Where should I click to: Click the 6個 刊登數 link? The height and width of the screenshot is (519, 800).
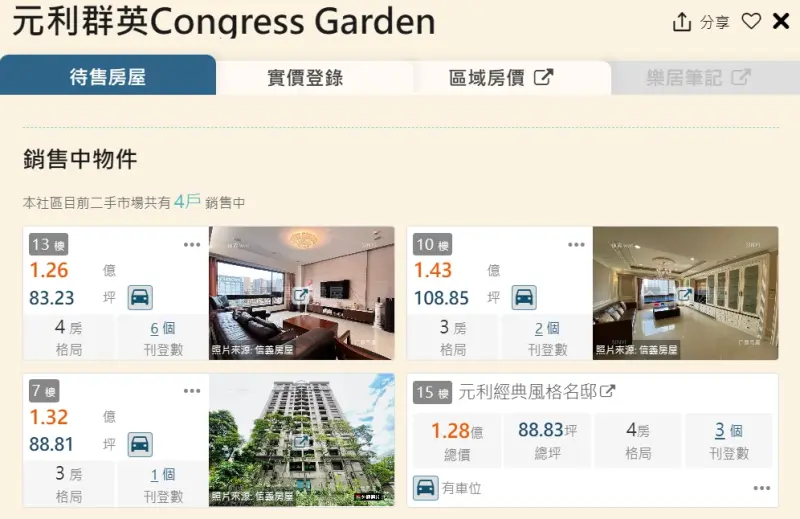[x=163, y=328]
